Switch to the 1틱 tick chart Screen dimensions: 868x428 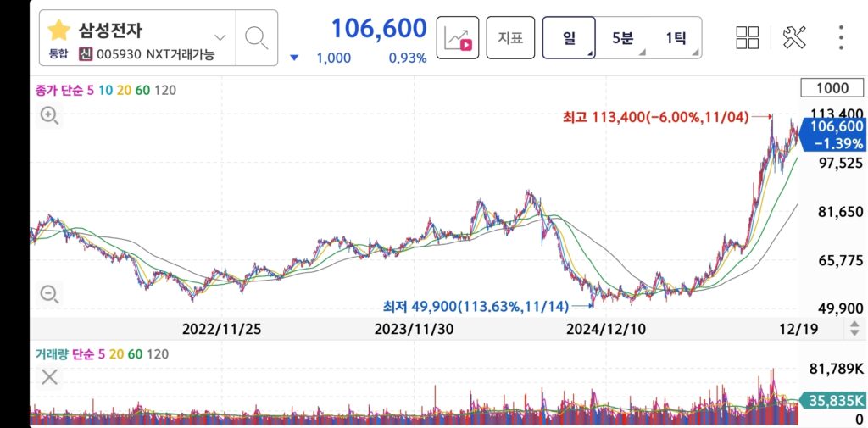pos(676,37)
